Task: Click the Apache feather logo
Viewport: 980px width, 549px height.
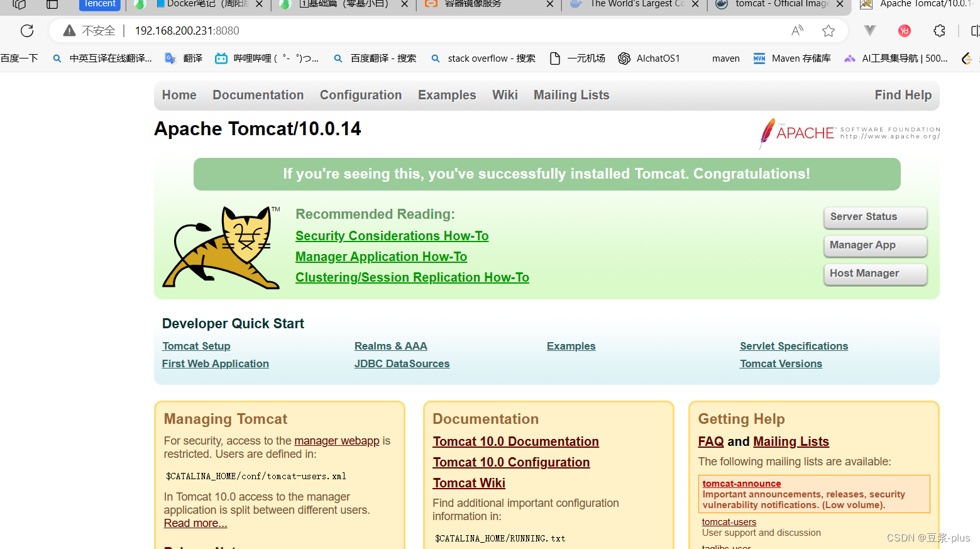Action: click(767, 133)
